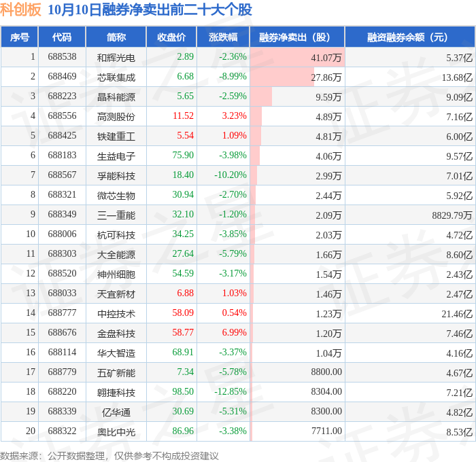Select stock name 芯联集成
Image resolution: width=476 pixels, height=462 pixels.
pos(116,77)
